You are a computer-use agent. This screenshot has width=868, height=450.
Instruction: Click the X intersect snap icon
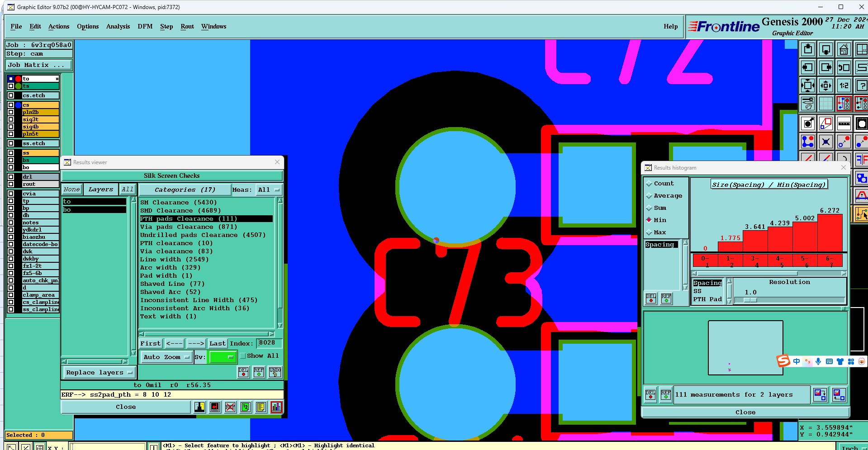pos(826,142)
